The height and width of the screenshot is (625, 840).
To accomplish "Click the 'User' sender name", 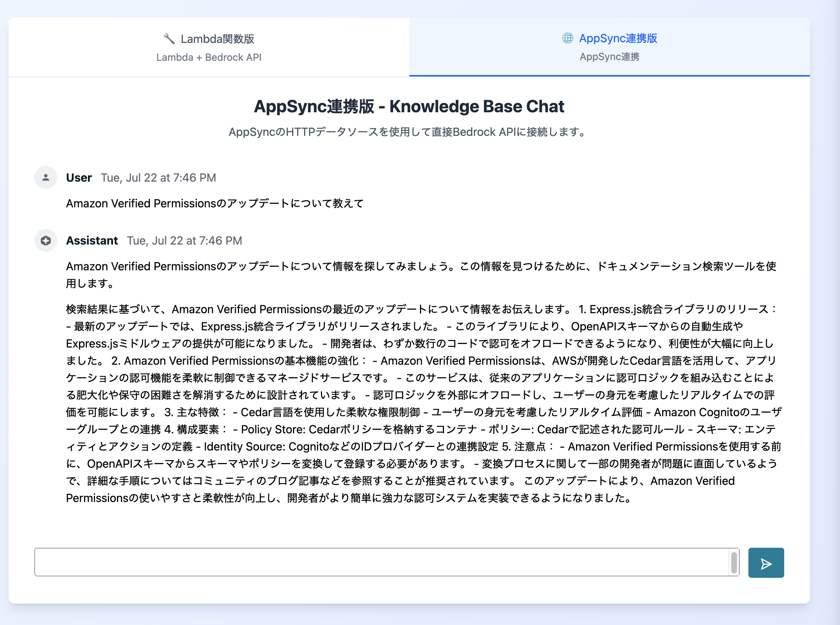I will tap(79, 177).
